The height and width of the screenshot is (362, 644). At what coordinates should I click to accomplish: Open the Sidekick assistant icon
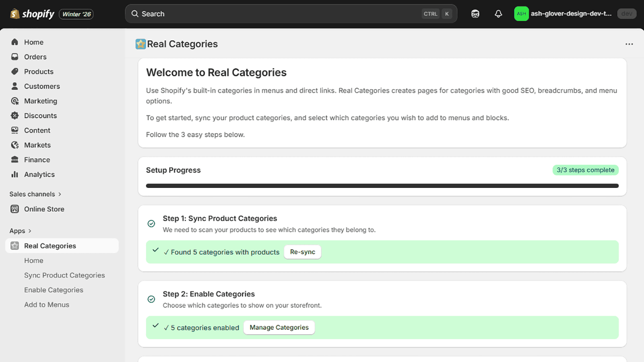point(475,14)
